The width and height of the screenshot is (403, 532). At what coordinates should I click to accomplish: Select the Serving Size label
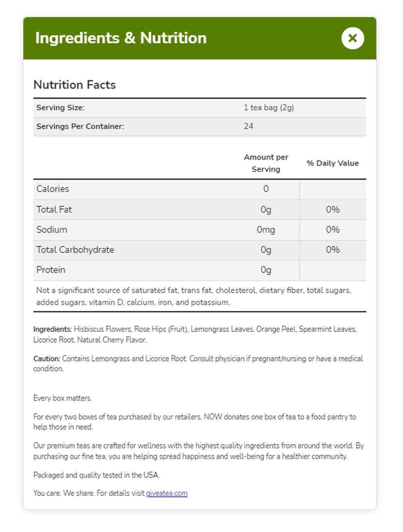point(60,108)
